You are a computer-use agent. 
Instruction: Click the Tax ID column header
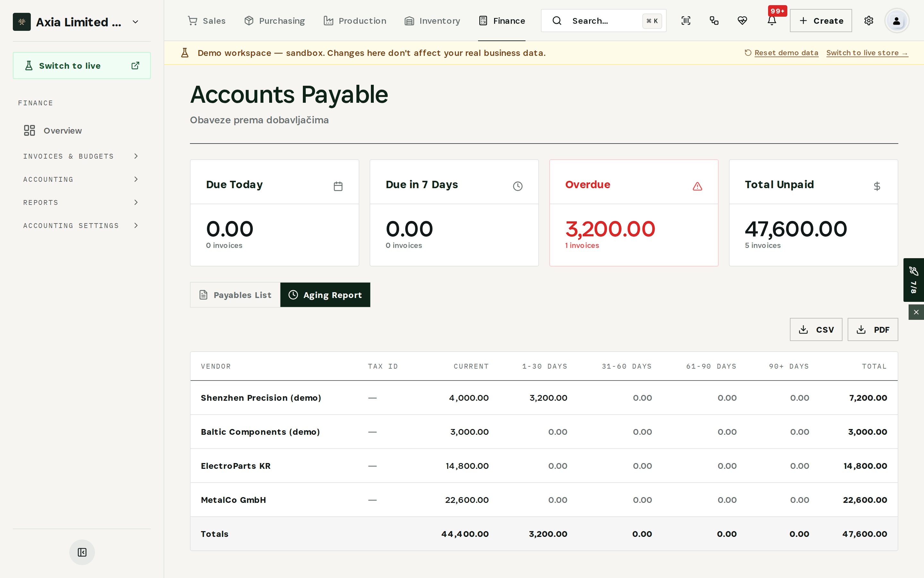[x=382, y=366]
